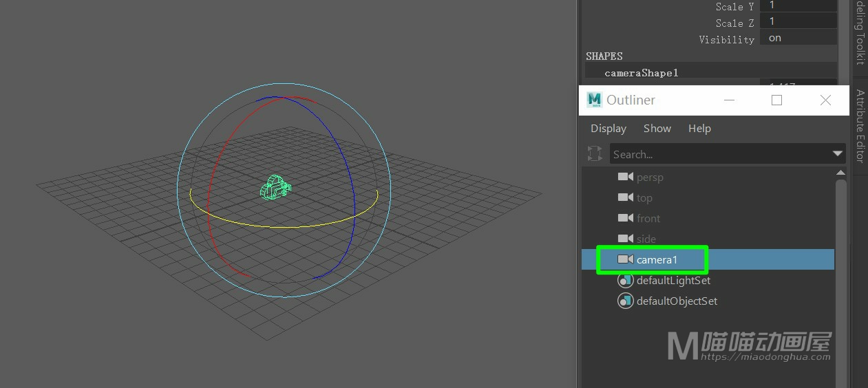
Task: Switch to the Attribute Editor side tab
Action: [860, 125]
